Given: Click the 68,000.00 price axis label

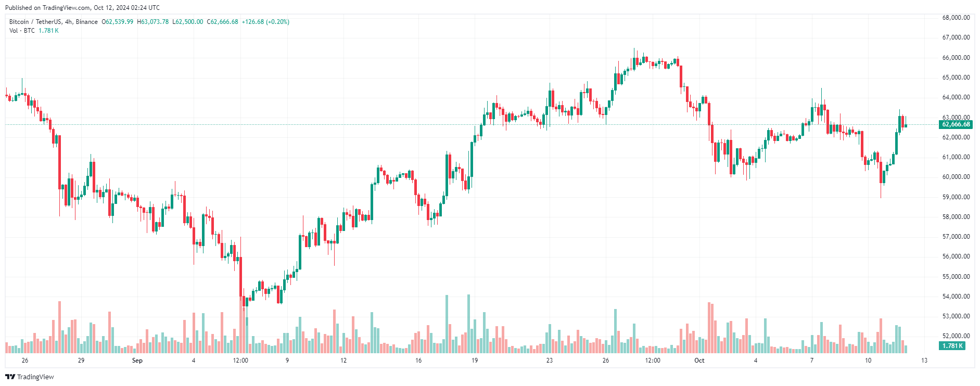Looking at the screenshot, I should tap(956, 18).
